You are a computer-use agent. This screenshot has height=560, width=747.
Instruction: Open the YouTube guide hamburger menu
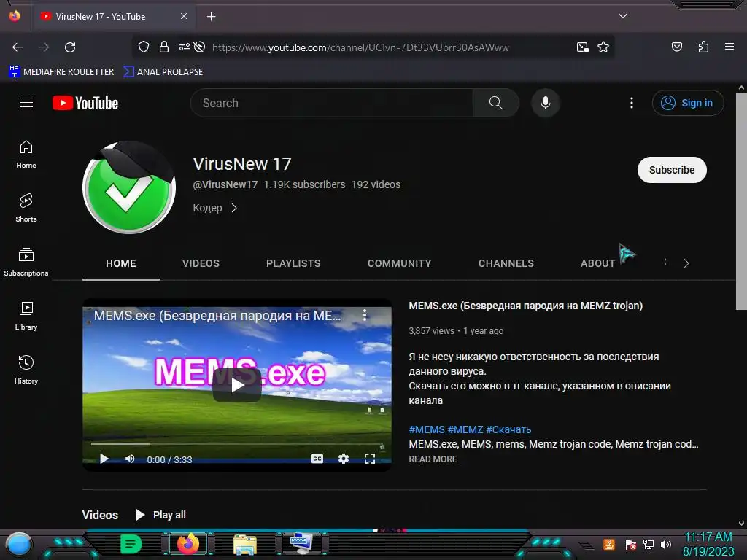click(26, 103)
